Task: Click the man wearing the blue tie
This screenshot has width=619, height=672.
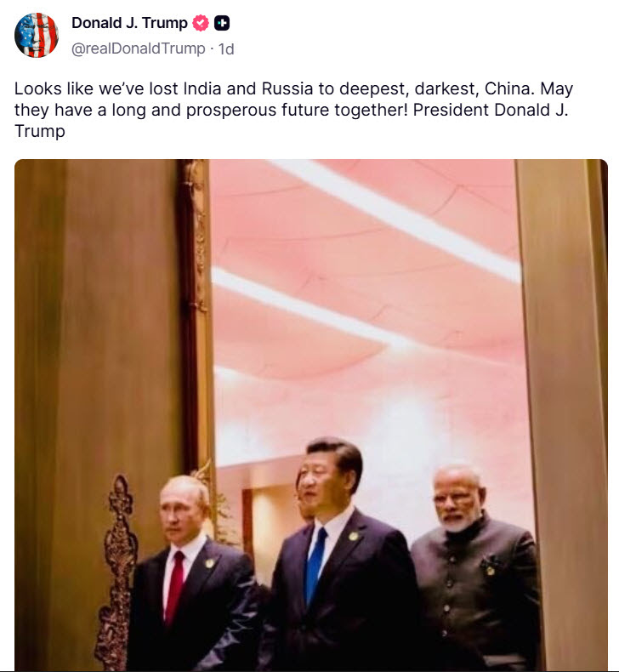Action: (x=338, y=557)
